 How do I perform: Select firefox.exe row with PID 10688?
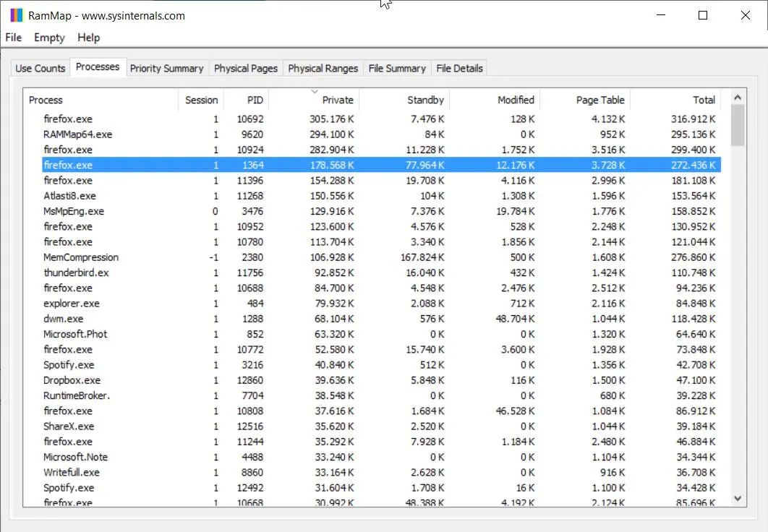pos(381,288)
